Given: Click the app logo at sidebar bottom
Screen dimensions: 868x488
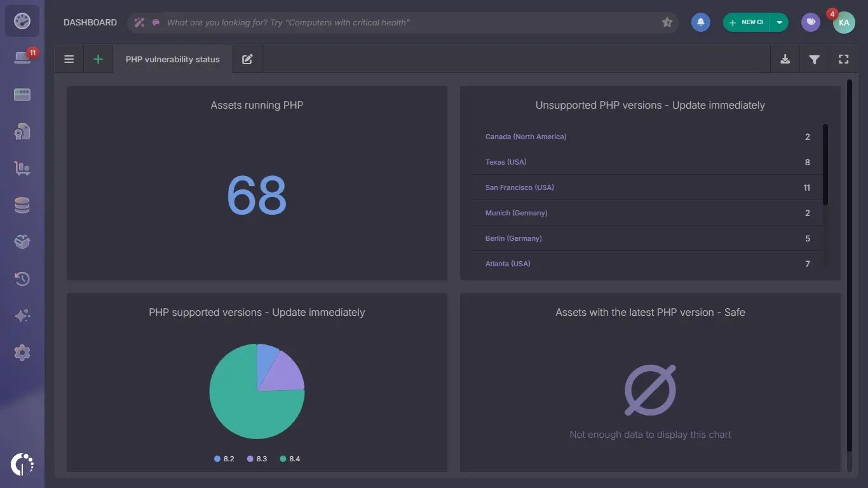Looking at the screenshot, I should tap(22, 464).
